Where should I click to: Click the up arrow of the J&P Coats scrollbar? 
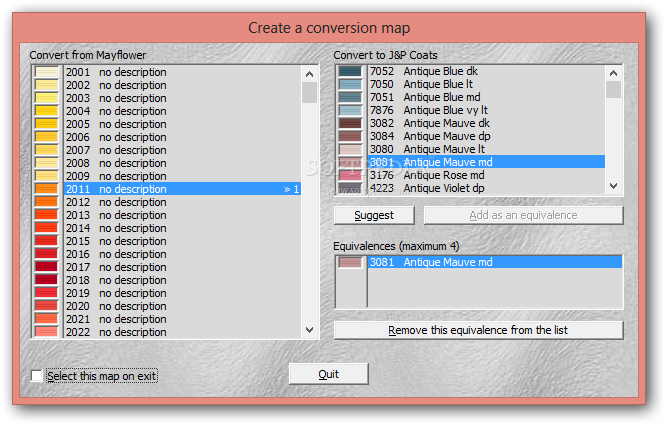tap(613, 73)
